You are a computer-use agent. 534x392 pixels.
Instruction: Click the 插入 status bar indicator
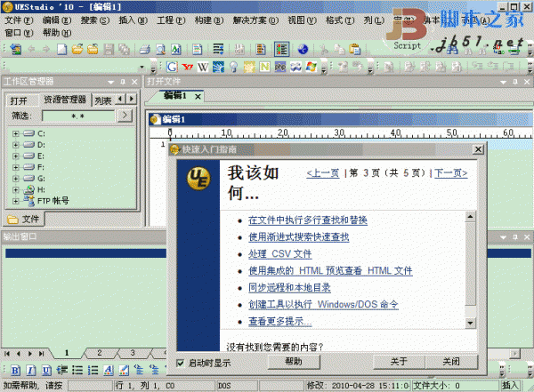[x=510, y=385]
